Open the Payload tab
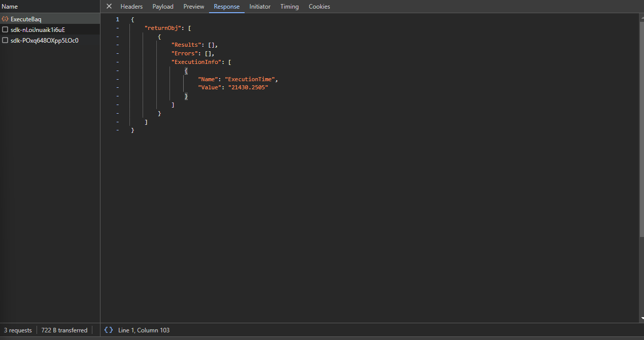This screenshot has width=644, height=340. coord(163,7)
